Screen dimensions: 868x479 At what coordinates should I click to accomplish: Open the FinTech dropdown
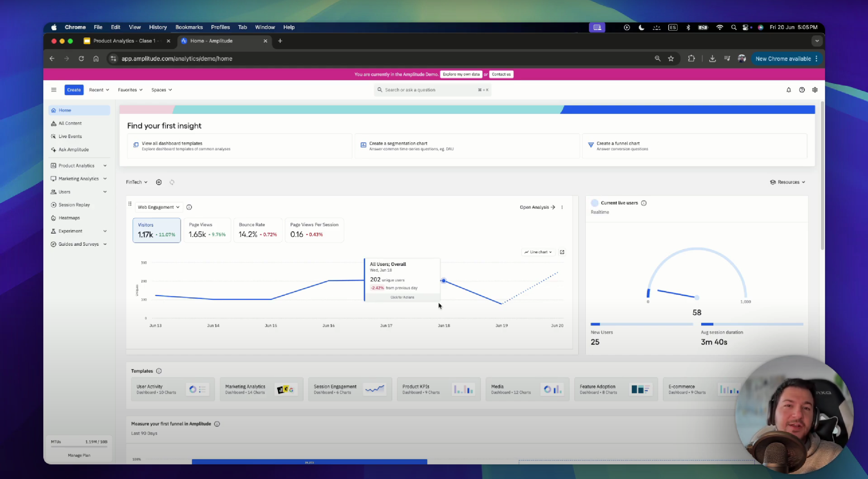[137, 182]
